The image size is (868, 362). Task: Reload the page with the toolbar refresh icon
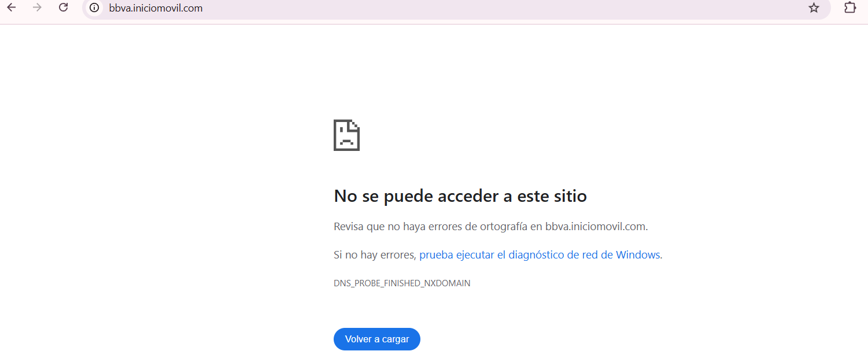point(64,8)
